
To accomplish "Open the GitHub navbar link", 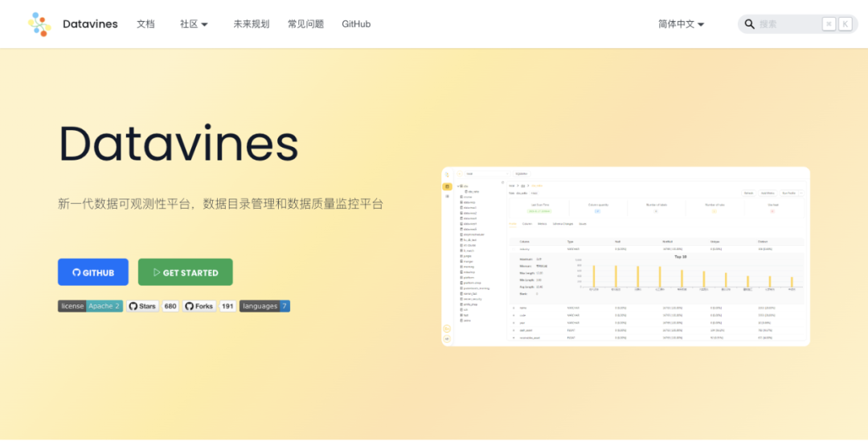I will pyautogui.click(x=356, y=24).
